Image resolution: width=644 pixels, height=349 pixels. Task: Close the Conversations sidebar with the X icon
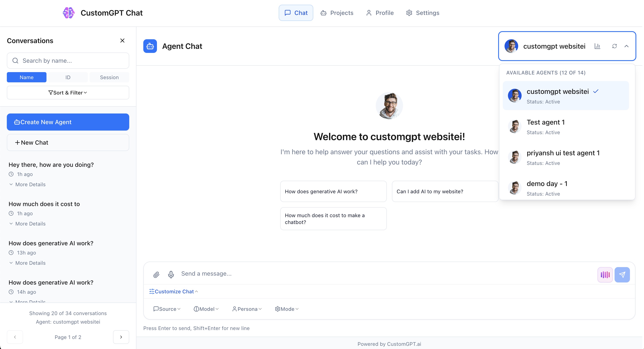tap(122, 41)
